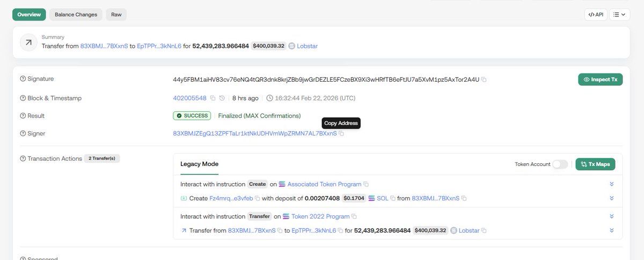Open the list view options dropdown
Image resolution: width=644 pixels, height=260 pixels.
pyautogui.click(x=619, y=15)
